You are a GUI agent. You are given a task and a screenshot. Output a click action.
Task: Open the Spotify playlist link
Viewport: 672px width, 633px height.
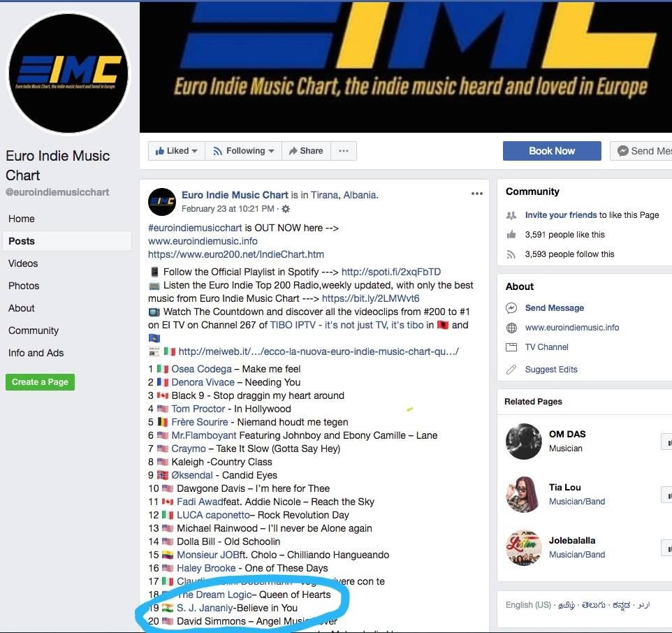tap(391, 272)
